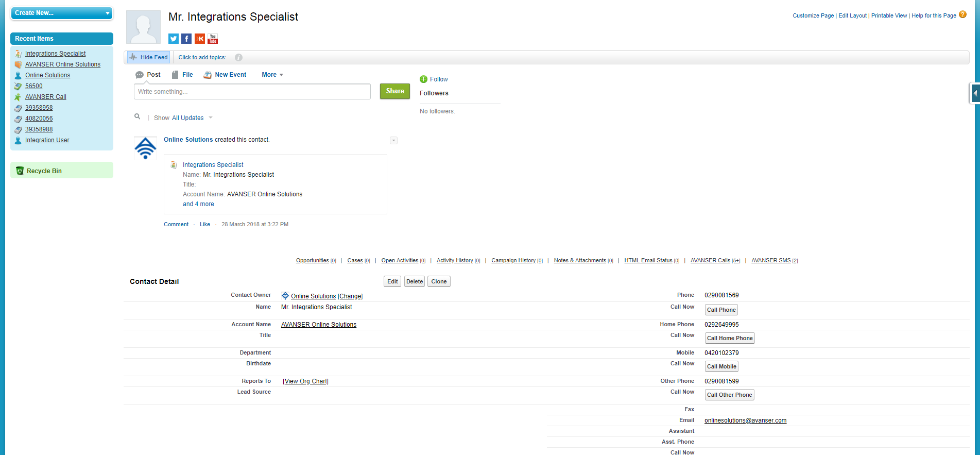This screenshot has width=980, height=455.
Task: Click the Integrations Specialist contact icon in Recent Items
Action: point(18,54)
